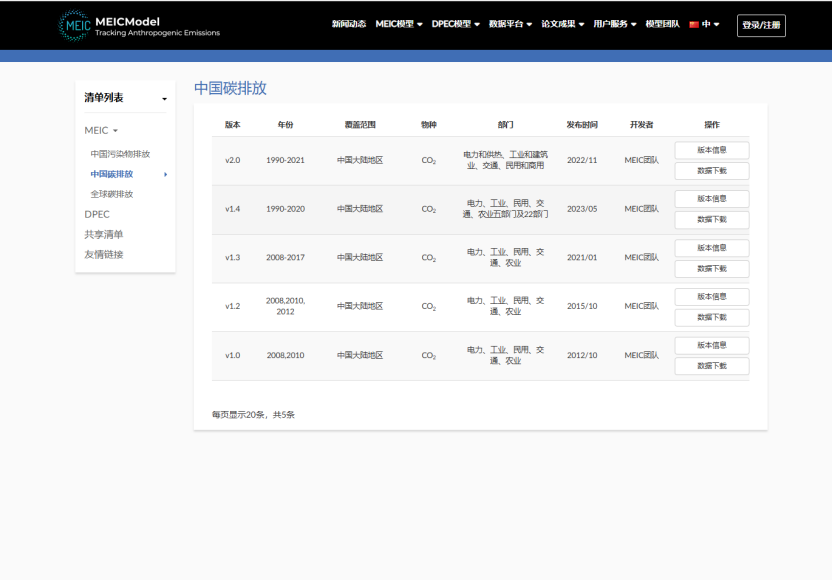Go to 新闻动态 page

point(349,25)
